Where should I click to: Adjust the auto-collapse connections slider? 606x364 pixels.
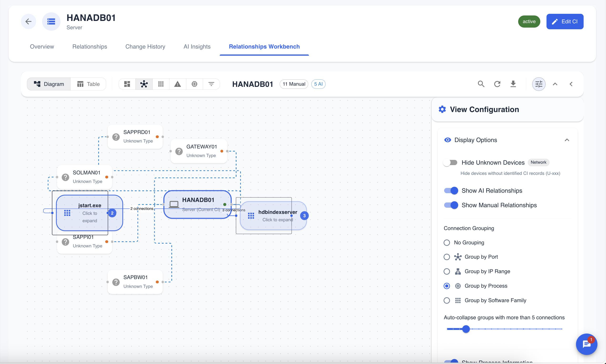466,329
